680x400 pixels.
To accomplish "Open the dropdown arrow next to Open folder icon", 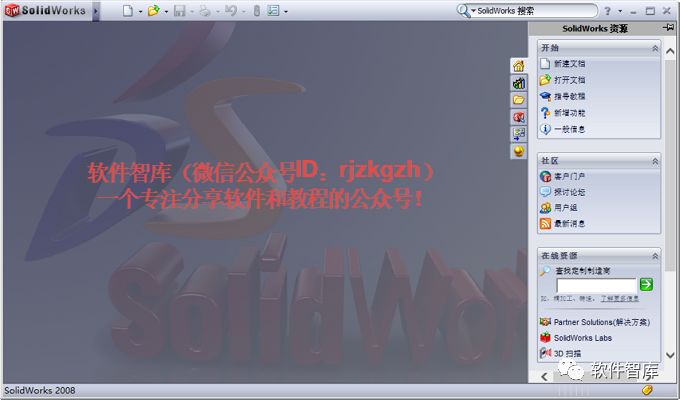I will (166, 12).
